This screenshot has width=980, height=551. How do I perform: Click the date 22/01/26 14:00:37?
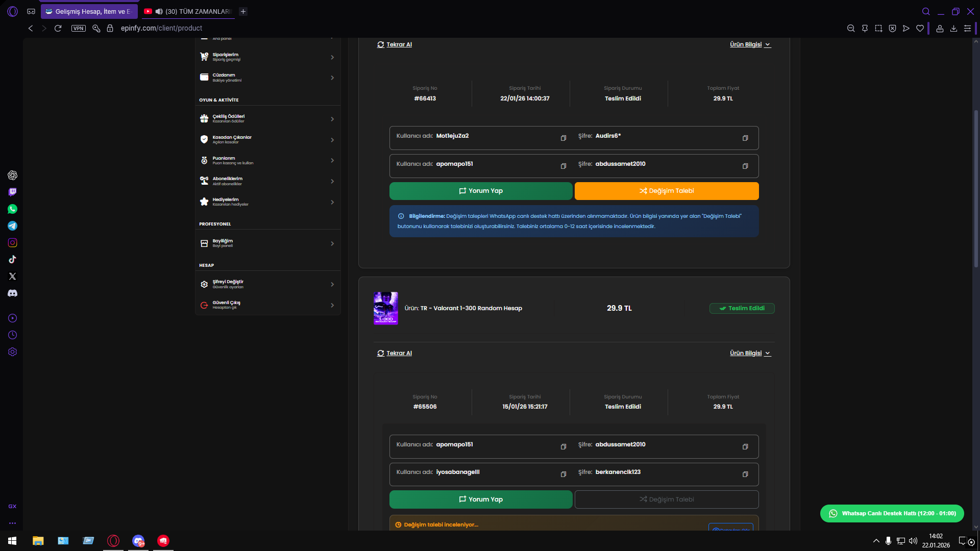[525, 99]
